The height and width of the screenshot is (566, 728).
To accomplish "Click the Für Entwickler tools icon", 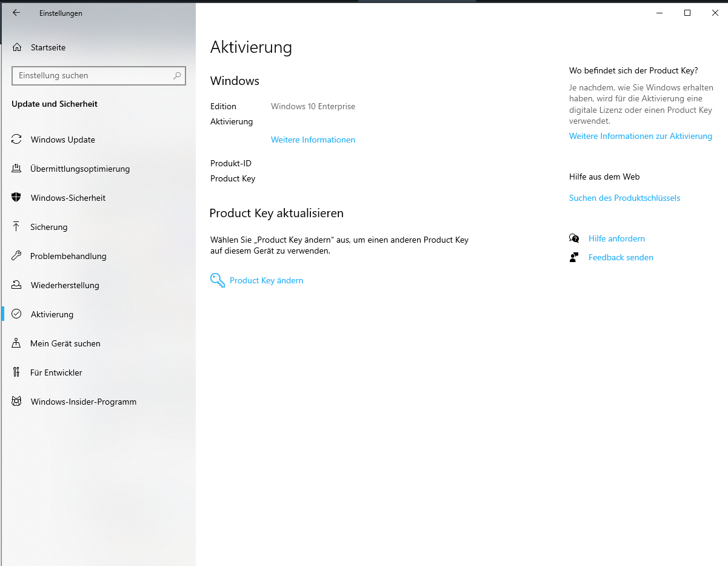I will [x=17, y=372].
